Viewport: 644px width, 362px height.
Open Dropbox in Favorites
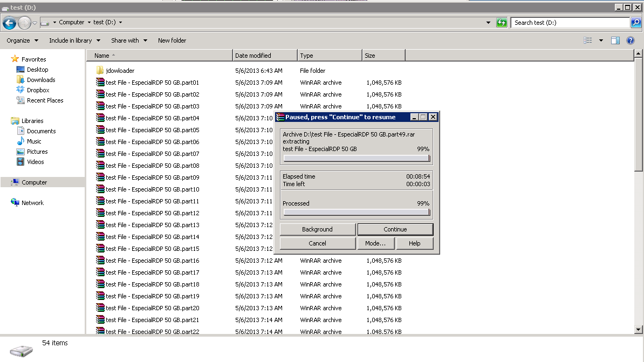(38, 90)
